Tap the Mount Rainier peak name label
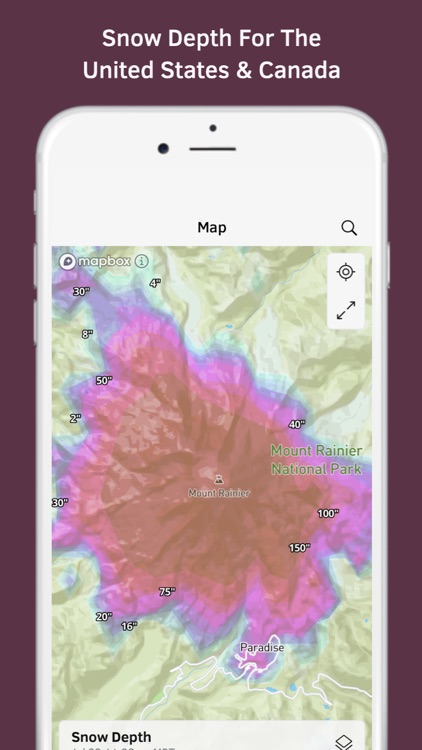This screenshot has width=422, height=750. (x=219, y=493)
